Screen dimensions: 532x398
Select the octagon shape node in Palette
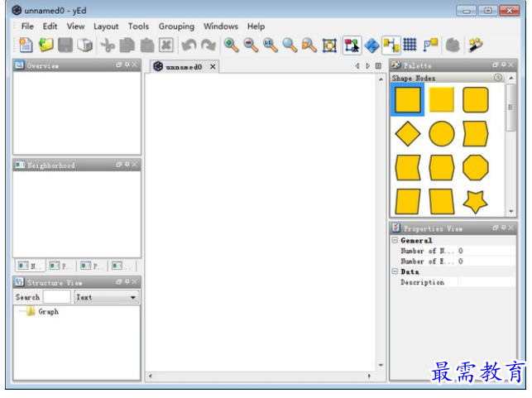pyautogui.click(x=475, y=167)
